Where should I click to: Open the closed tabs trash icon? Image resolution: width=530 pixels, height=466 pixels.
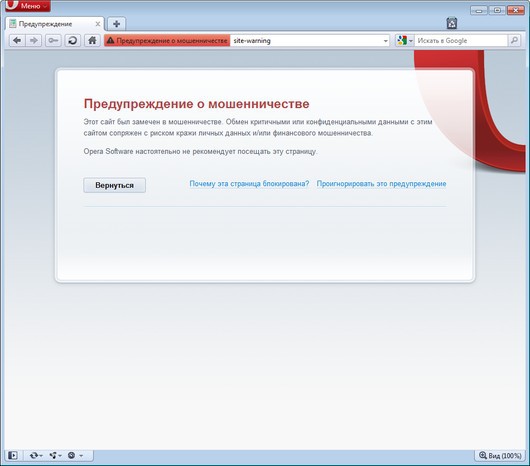[x=452, y=23]
